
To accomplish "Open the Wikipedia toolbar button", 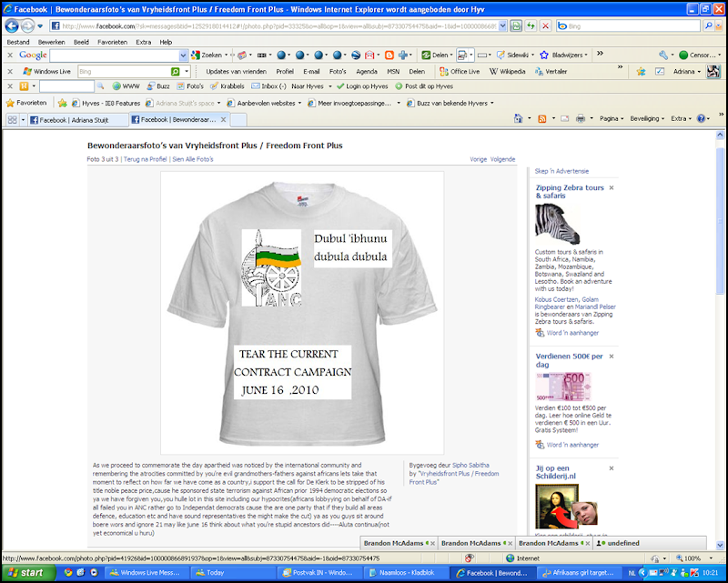I will coord(507,72).
